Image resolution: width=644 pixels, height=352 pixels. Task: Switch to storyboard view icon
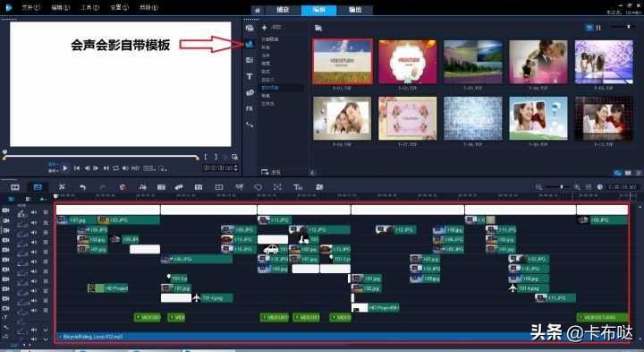[x=15, y=187]
